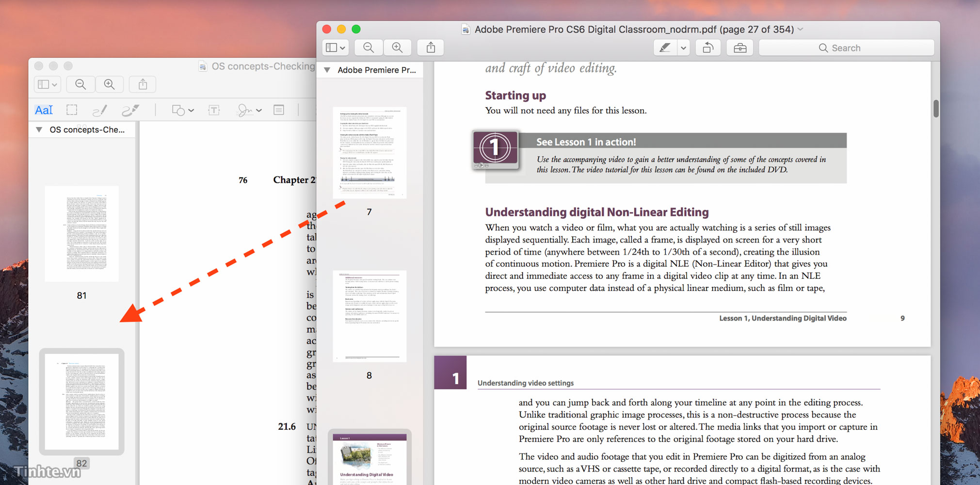Screen dimensions: 980x485
Task: Select the Text Selection tool AaI
Action: [44, 110]
